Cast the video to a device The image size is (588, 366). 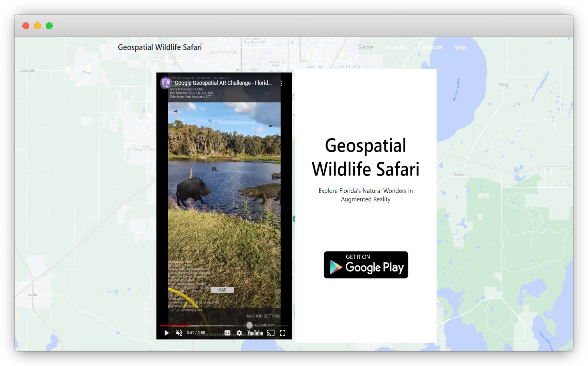coord(271,333)
